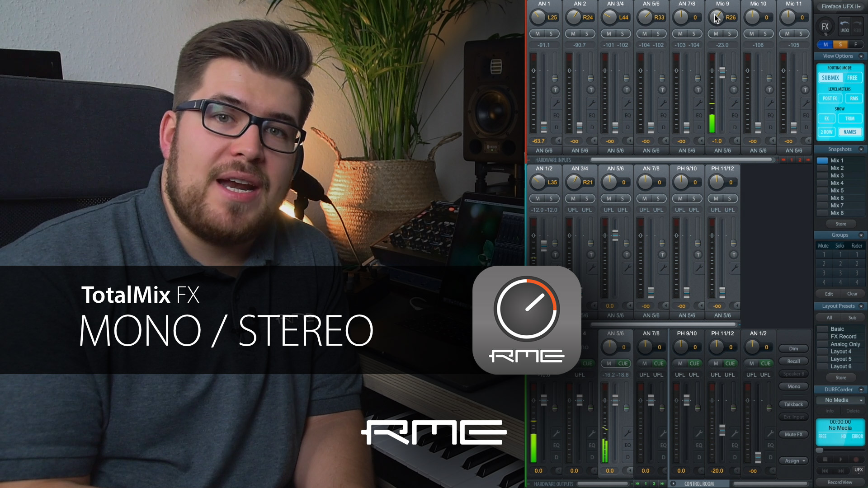This screenshot has width=868, height=488.
Task: Click the D dynamics icon on AN 3/4
Action: point(627,127)
